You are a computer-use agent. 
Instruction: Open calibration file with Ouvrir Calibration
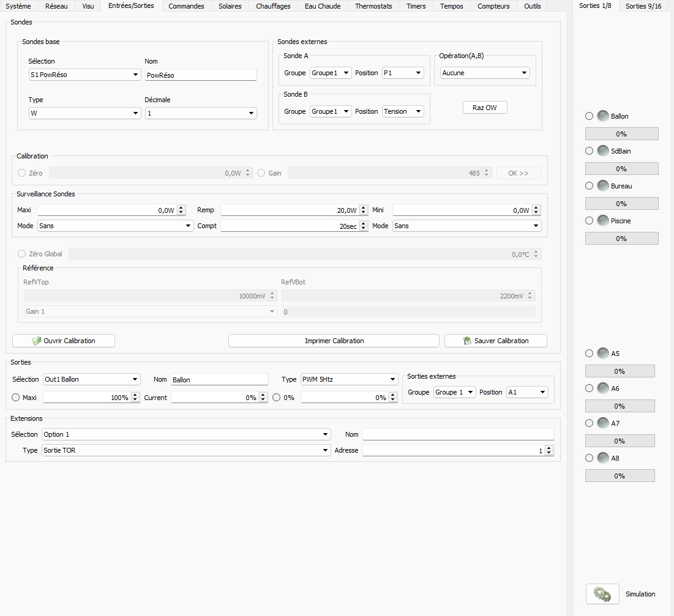tap(64, 341)
